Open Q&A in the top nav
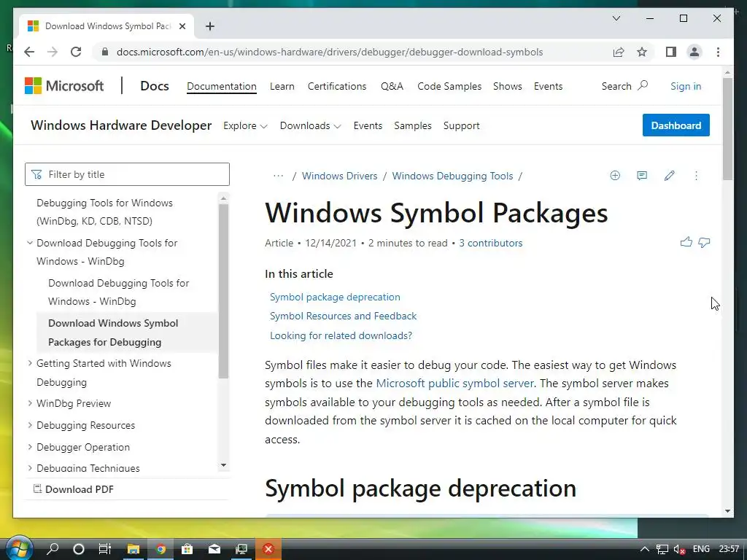This screenshot has width=747, height=560. pos(392,86)
